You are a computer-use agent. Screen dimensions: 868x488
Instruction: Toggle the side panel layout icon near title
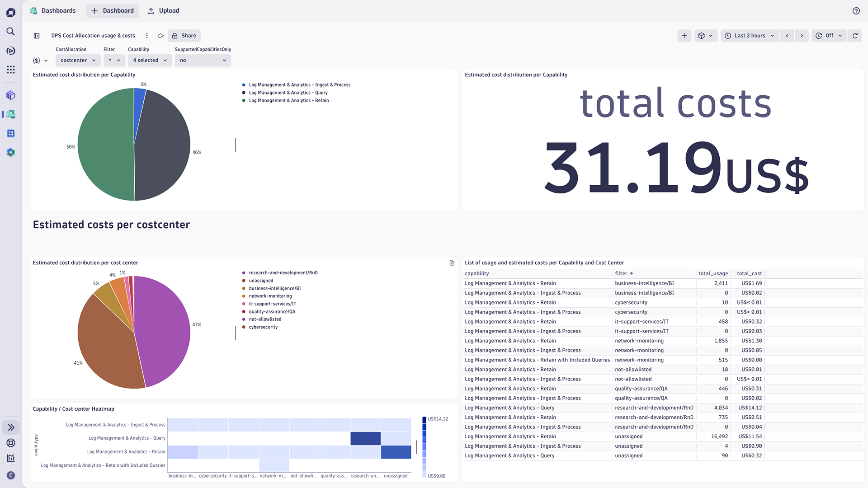tap(36, 35)
